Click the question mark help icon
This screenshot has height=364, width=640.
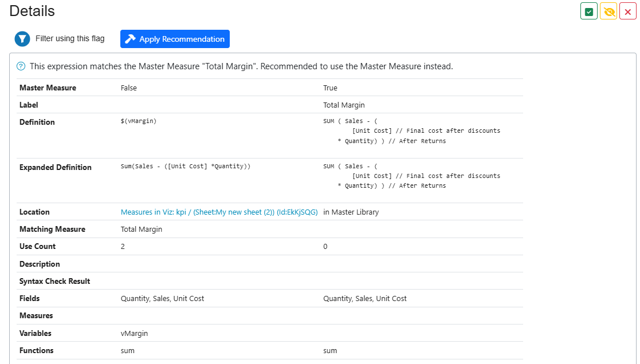pos(21,66)
